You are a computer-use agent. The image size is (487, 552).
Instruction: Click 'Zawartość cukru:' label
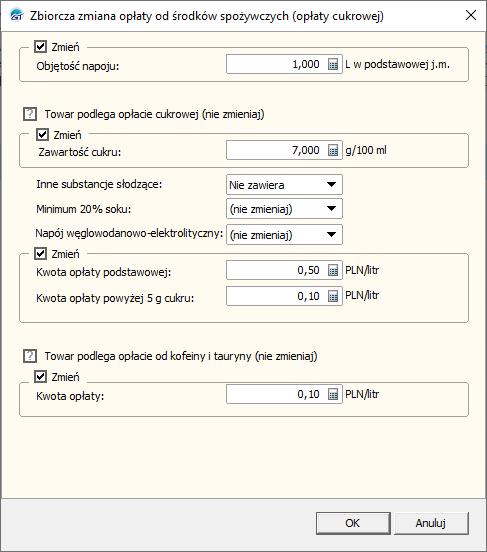(80, 152)
